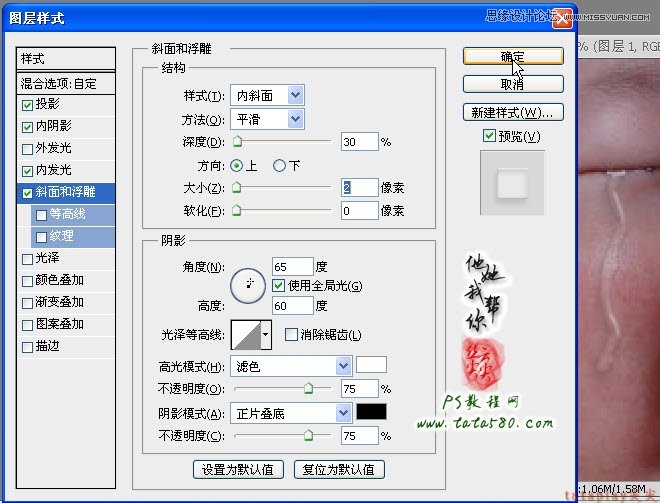Enable the 图案叠加 checkbox
Image resolution: width=660 pixels, height=503 pixels.
coord(27,325)
